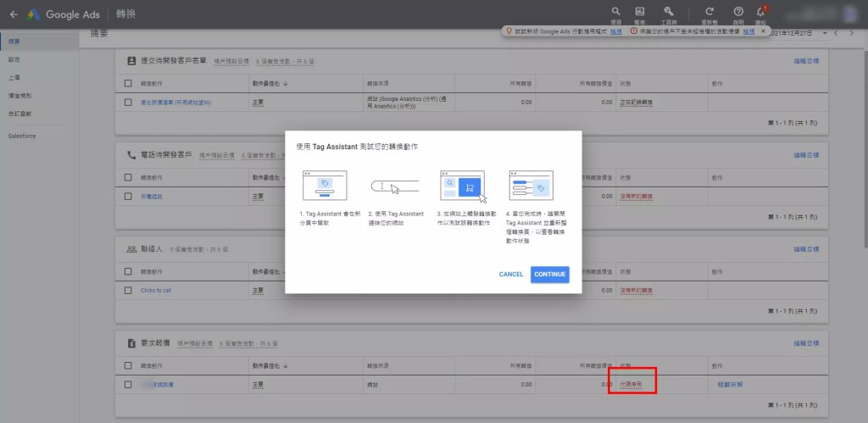Check the header checkbox in 電話待開發客戶 table
The image size is (868, 423).
(128, 177)
